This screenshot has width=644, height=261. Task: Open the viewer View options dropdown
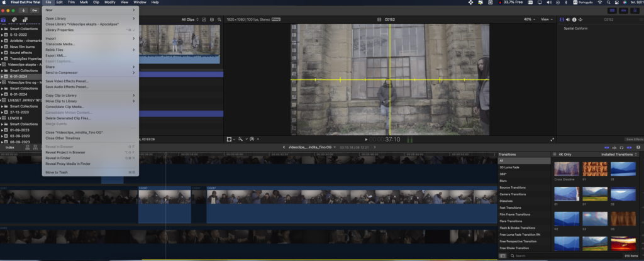click(x=547, y=19)
